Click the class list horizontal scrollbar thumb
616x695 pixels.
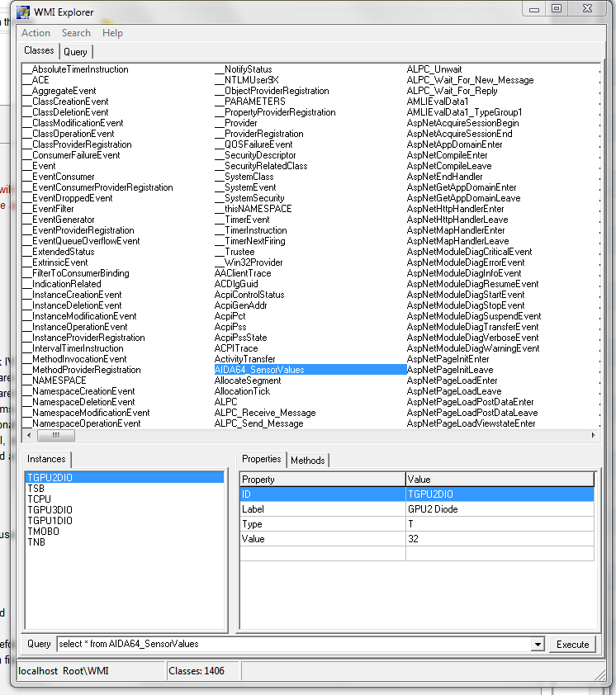(x=56, y=435)
